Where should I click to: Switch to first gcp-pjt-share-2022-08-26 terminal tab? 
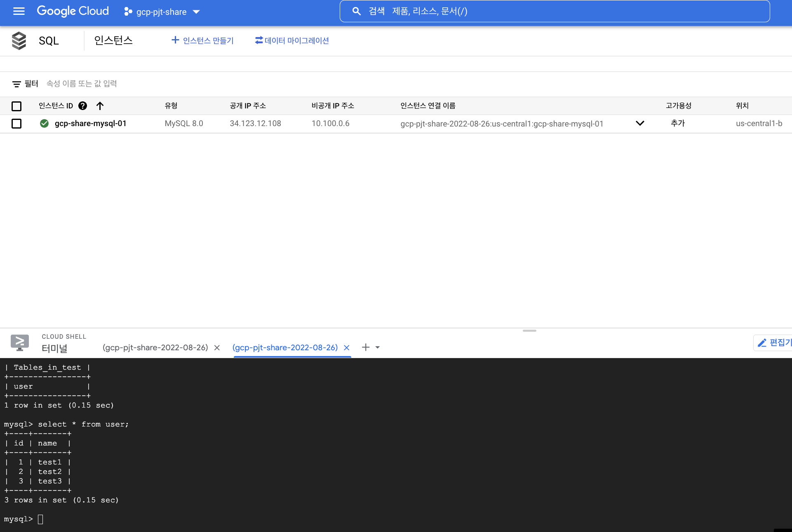(x=155, y=348)
